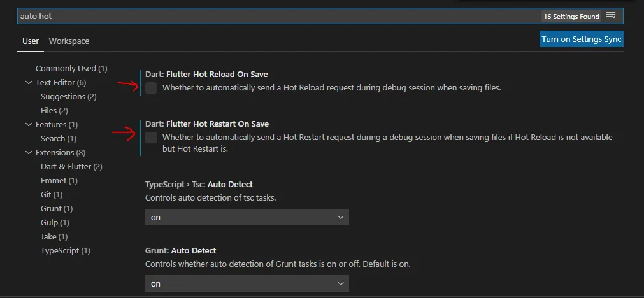This screenshot has width=644, height=298.
Task: Select Dart & Flutter extension settings
Action: (x=71, y=167)
